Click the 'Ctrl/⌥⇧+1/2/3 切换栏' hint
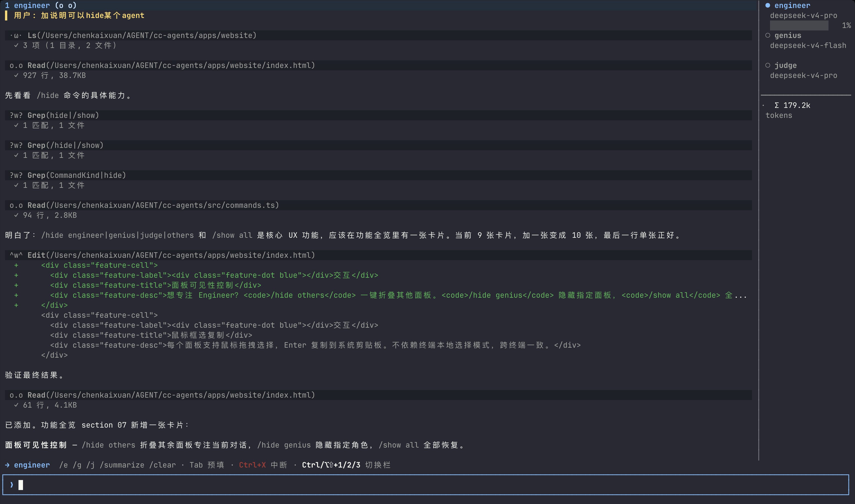This screenshot has width=855, height=504. click(346, 465)
